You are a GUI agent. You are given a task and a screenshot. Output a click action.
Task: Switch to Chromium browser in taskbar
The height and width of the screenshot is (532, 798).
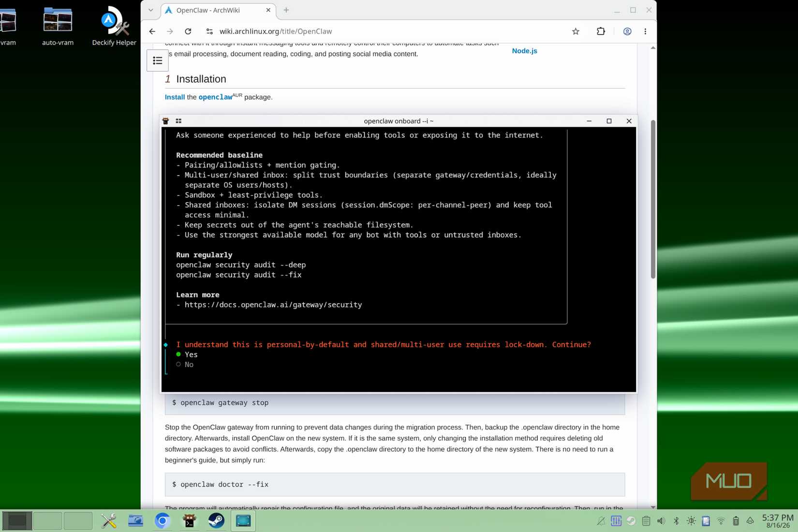tap(163, 521)
